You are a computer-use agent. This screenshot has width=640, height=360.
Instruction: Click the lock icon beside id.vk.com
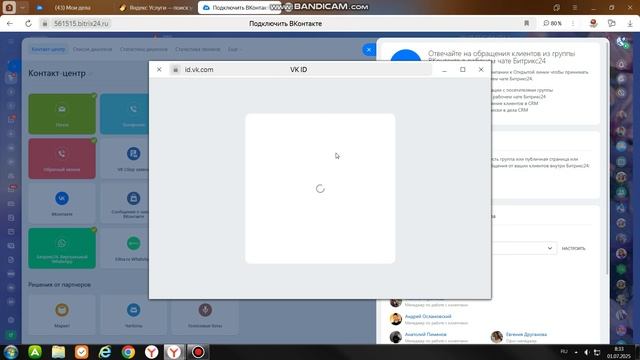(176, 69)
